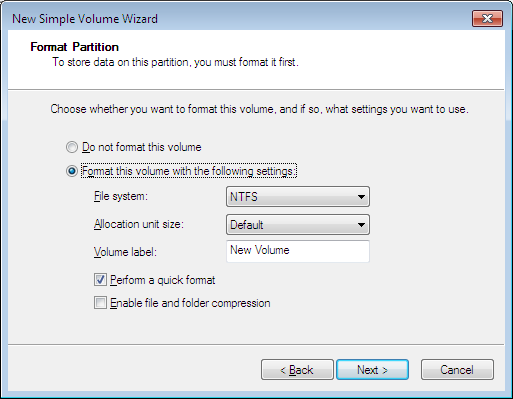Viewport: 513px width, 399px height.
Task: Click the Allocation unit size label text
Action: (139, 224)
